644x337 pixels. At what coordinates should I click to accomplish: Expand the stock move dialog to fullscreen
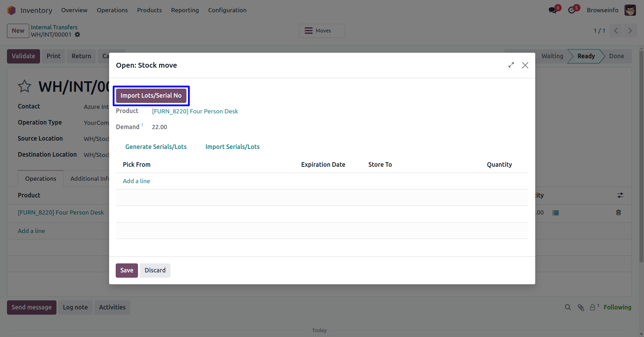pyautogui.click(x=511, y=65)
